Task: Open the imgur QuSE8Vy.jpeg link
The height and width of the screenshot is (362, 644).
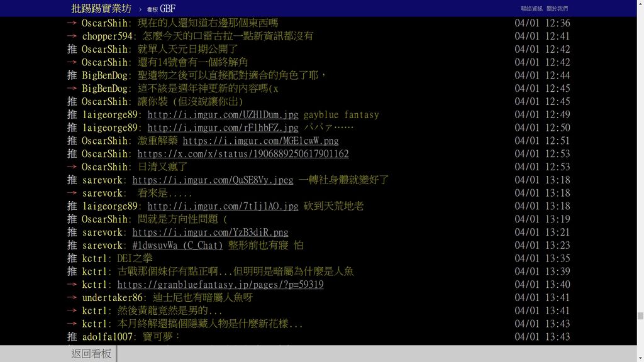Action: (213, 180)
